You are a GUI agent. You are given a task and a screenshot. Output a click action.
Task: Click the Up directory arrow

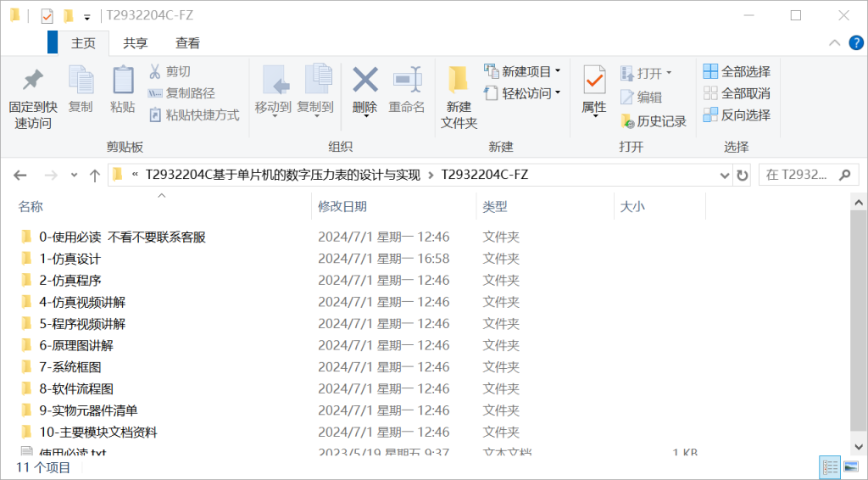pyautogui.click(x=95, y=176)
